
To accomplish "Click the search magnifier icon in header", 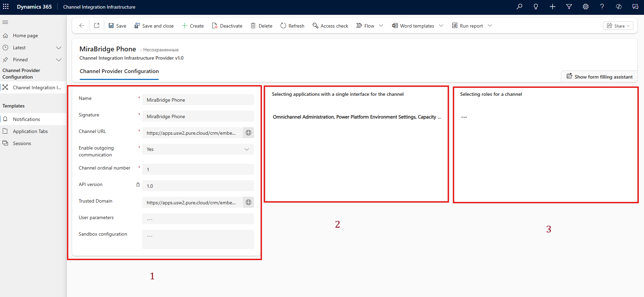I will [519, 7].
